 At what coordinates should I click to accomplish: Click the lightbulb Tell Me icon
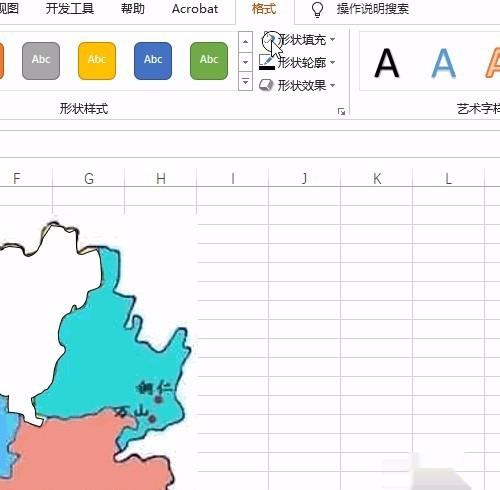coord(317,9)
